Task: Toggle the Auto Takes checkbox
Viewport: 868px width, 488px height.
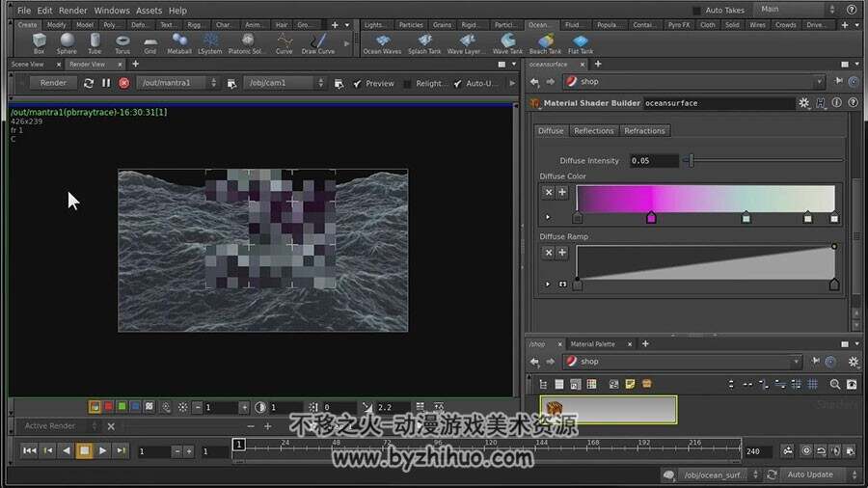Action: pyautogui.click(x=696, y=11)
